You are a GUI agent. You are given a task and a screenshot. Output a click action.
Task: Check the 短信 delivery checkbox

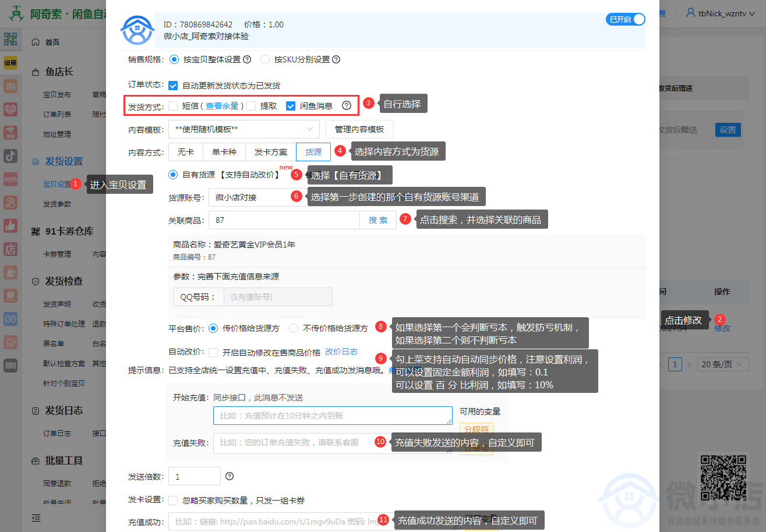pyautogui.click(x=173, y=106)
